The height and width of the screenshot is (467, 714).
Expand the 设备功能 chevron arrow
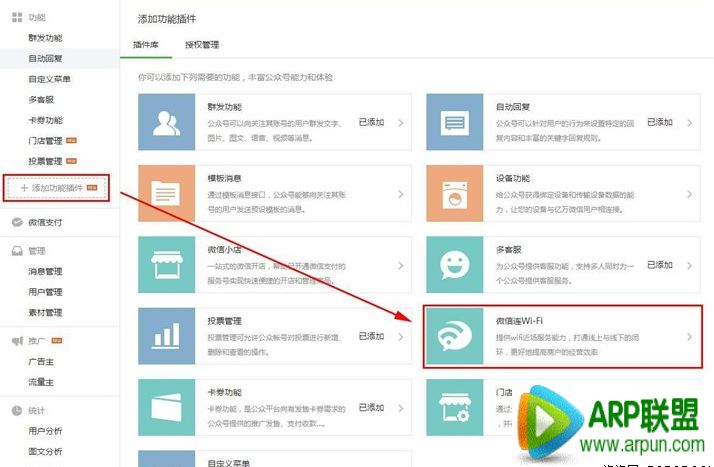(689, 194)
